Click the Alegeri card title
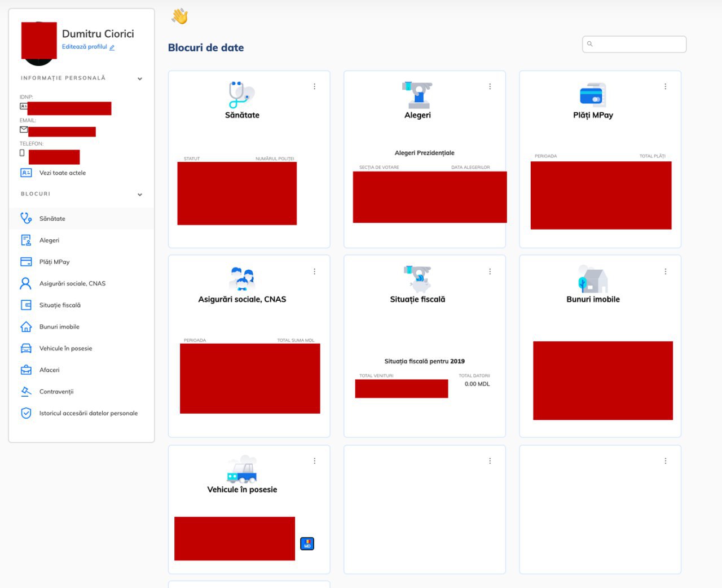722x588 pixels. click(x=417, y=115)
